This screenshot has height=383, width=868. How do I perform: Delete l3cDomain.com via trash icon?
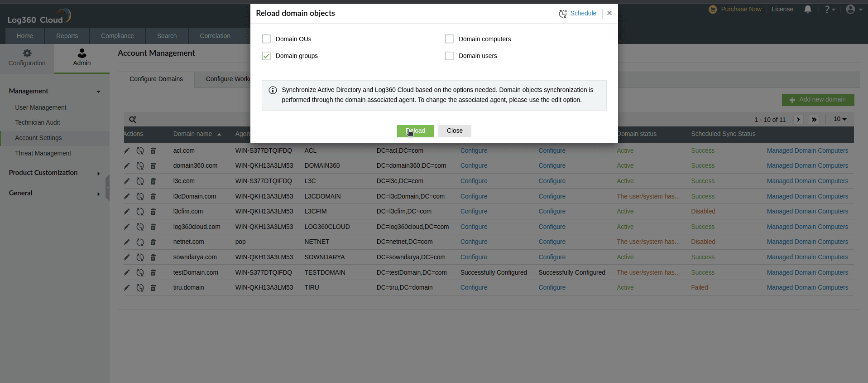point(153,196)
